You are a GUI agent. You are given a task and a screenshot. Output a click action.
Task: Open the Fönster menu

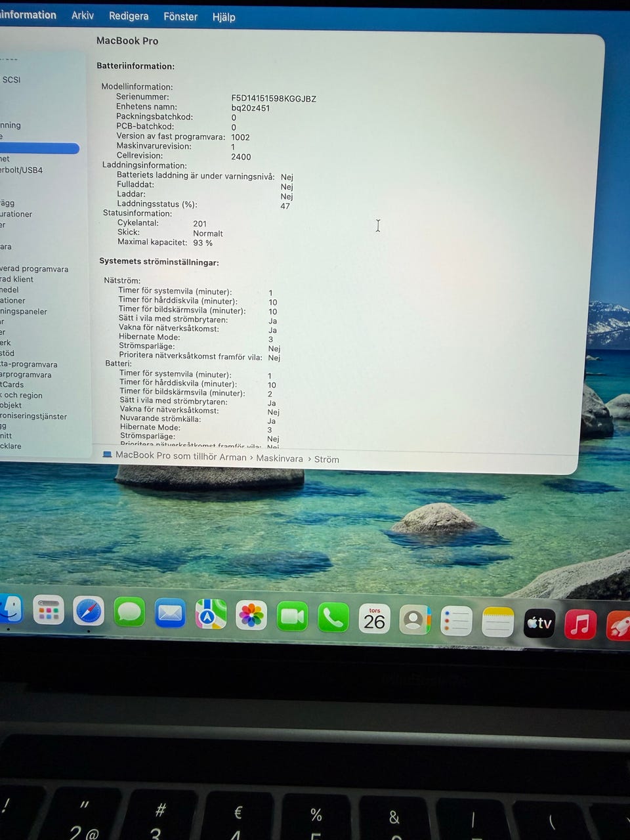180,16
